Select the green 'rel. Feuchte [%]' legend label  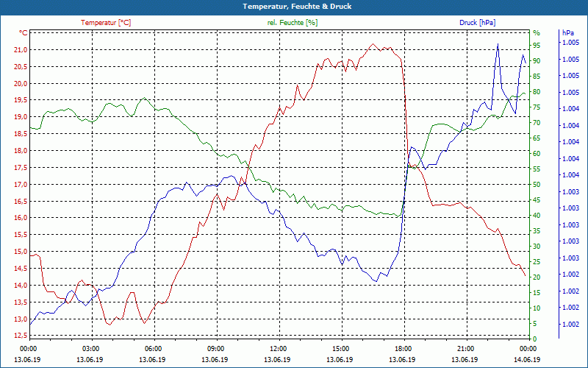pyautogui.click(x=292, y=23)
